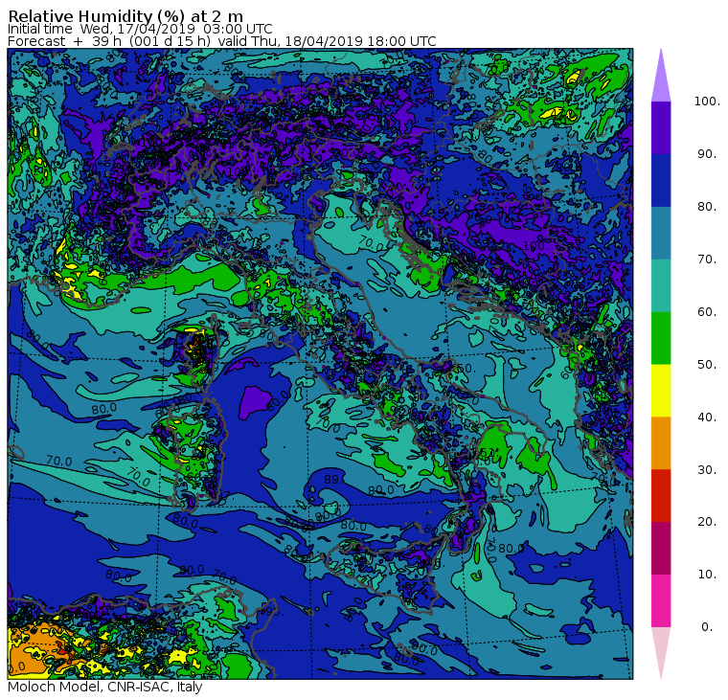Image resolution: width=728 pixels, height=700 pixels.
Task: Click the dark magenta 10-20 legend swatch
Action: click(x=661, y=548)
